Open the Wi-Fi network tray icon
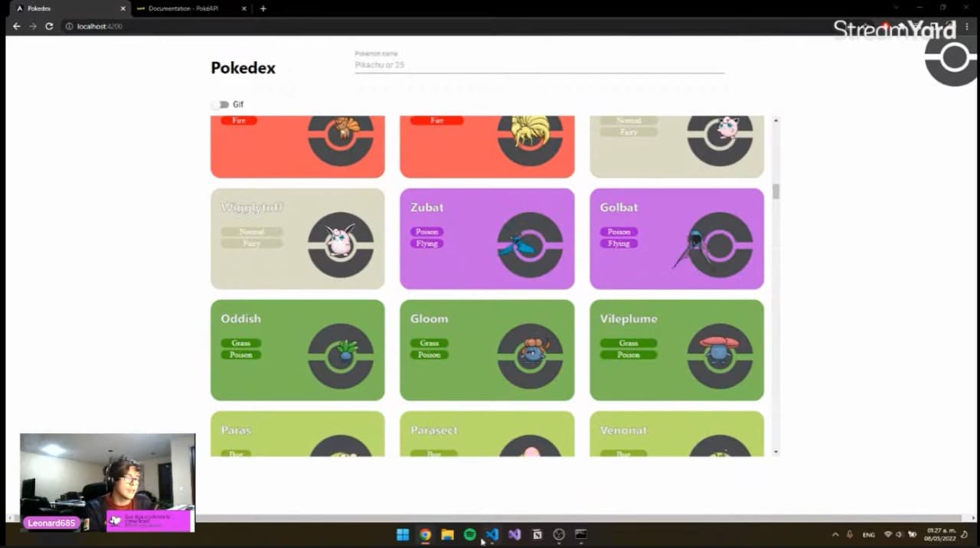The image size is (980, 548). coord(888,534)
